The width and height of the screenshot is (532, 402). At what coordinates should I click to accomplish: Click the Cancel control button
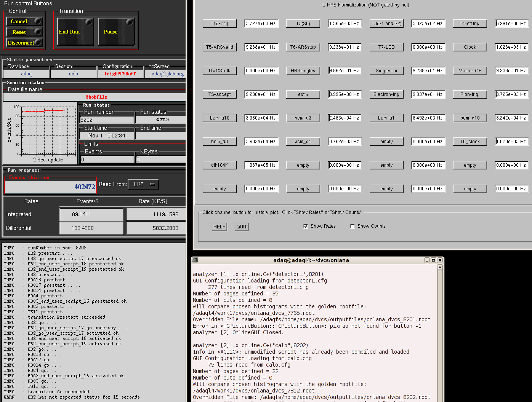(x=24, y=21)
